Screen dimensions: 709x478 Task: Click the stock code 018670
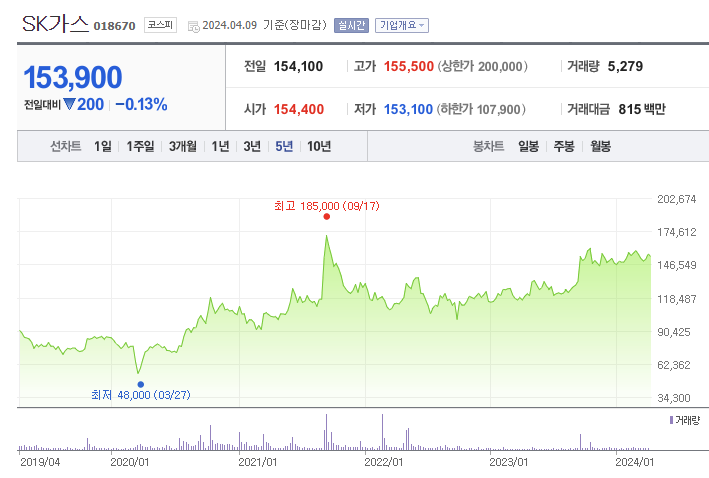[x=114, y=26]
